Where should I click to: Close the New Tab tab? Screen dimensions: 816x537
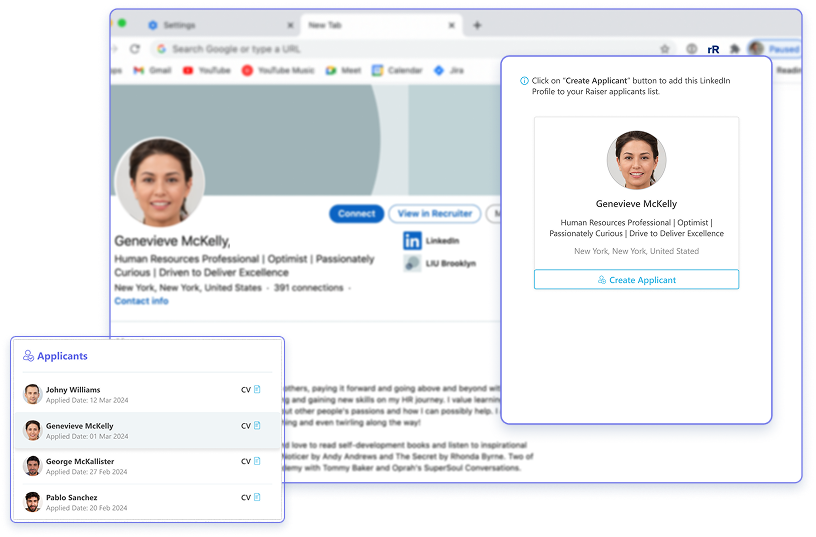[451, 25]
